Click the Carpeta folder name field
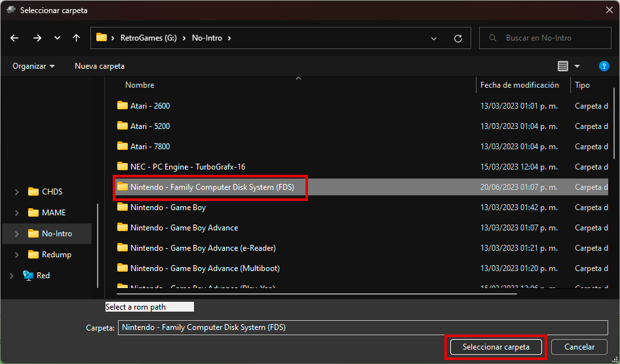 click(362, 327)
